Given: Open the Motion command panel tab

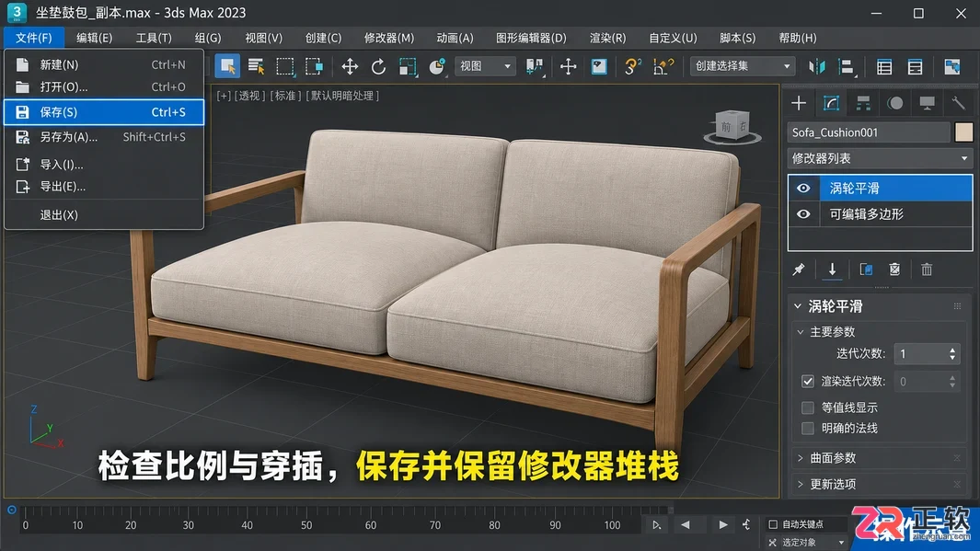Looking at the screenshot, I should 895,103.
